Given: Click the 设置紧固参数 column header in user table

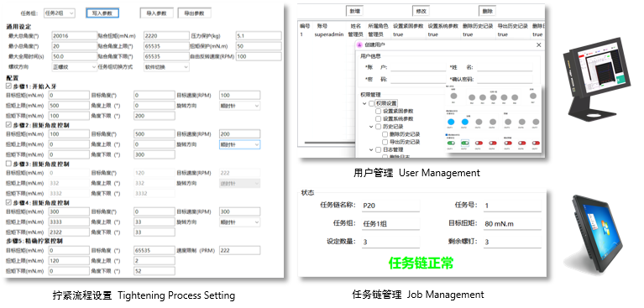Looking at the screenshot, I should click(408, 26).
